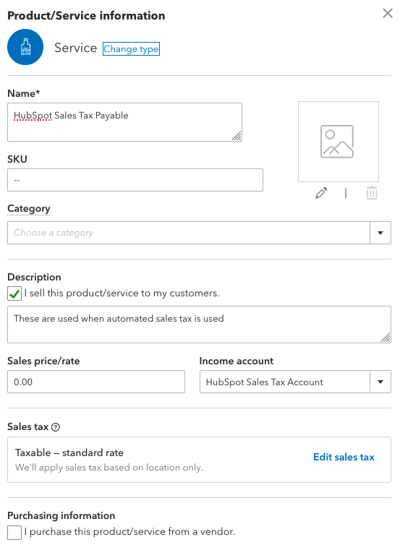This screenshot has height=558, width=400.
Task: Click the SKU input field
Action: [x=135, y=180]
